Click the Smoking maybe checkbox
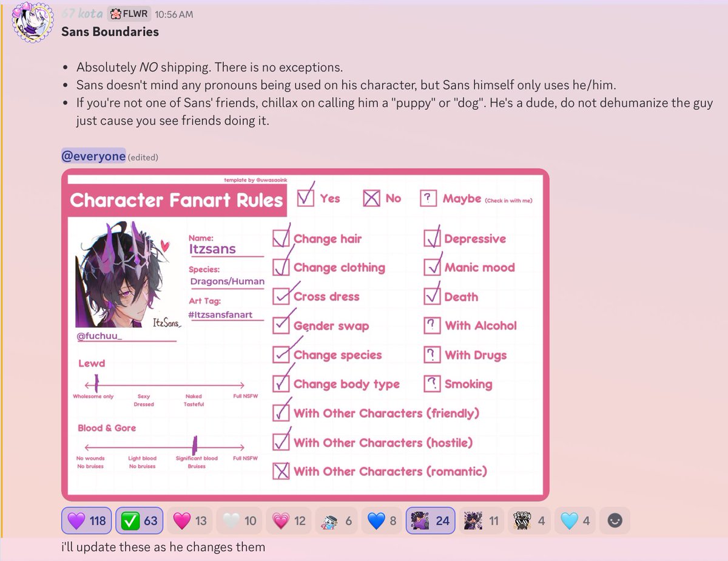The width and height of the screenshot is (728, 561). (x=431, y=384)
